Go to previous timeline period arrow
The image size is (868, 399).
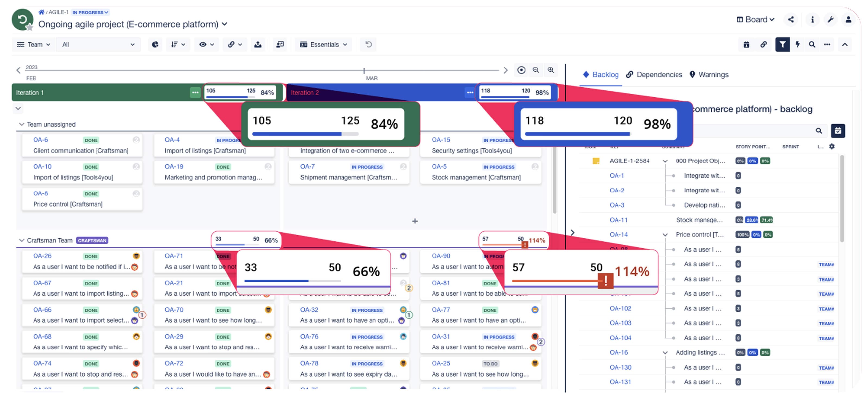click(18, 70)
